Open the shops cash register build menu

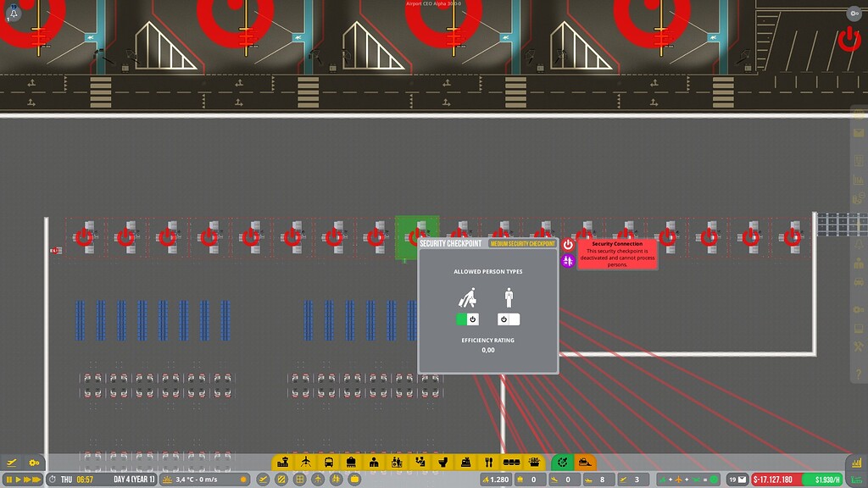click(465, 462)
